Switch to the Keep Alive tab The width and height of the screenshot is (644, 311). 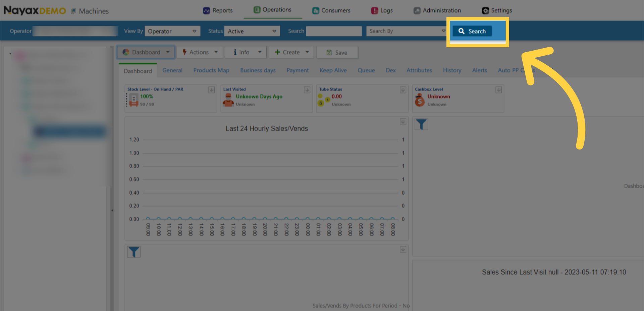[333, 70]
